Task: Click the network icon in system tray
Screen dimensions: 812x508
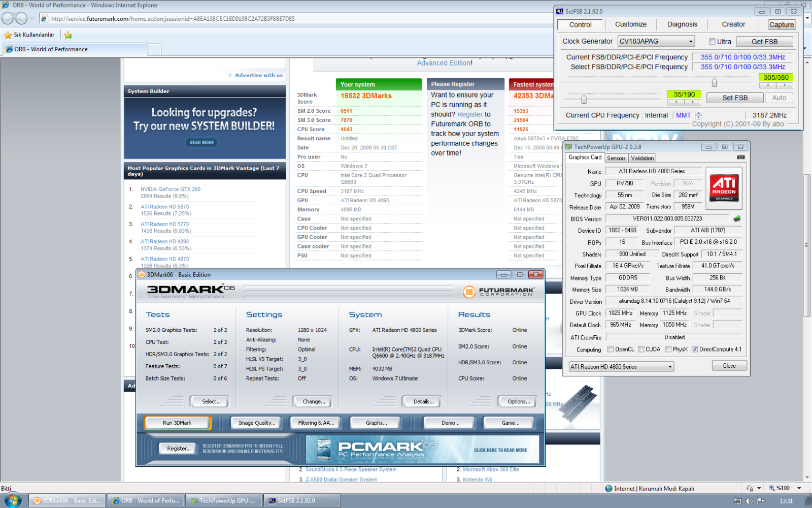Action: tap(737, 501)
